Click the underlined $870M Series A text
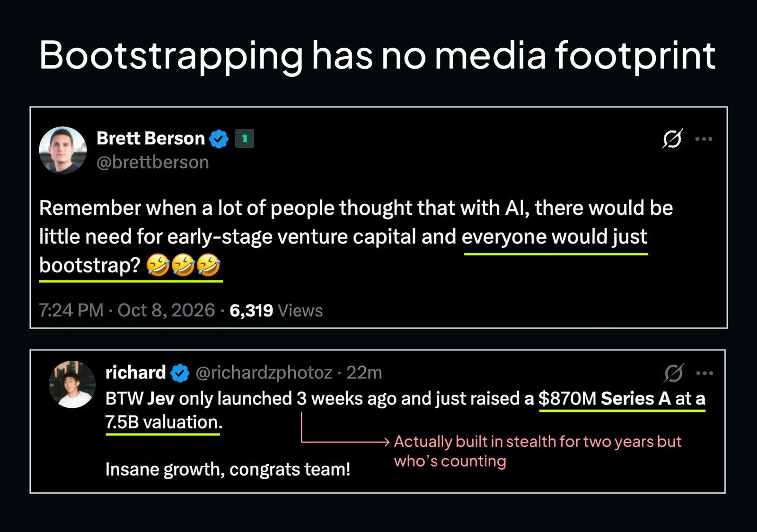Viewport: 757px width, 532px height. click(x=605, y=399)
